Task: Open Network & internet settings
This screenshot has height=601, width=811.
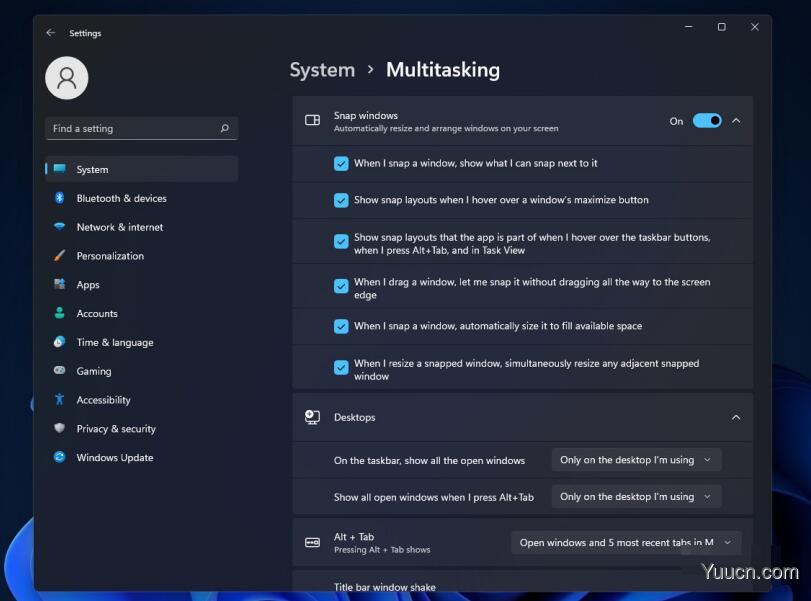Action: pyautogui.click(x=142, y=227)
